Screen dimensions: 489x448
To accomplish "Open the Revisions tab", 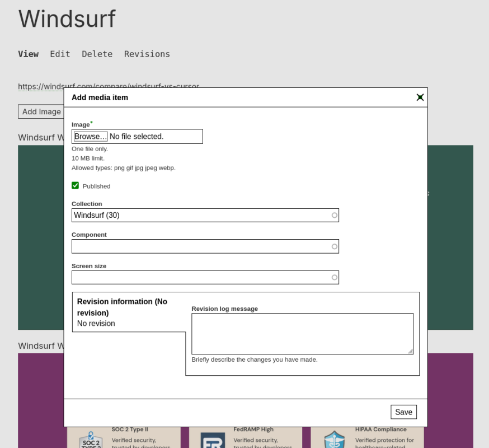I will coord(147,54).
